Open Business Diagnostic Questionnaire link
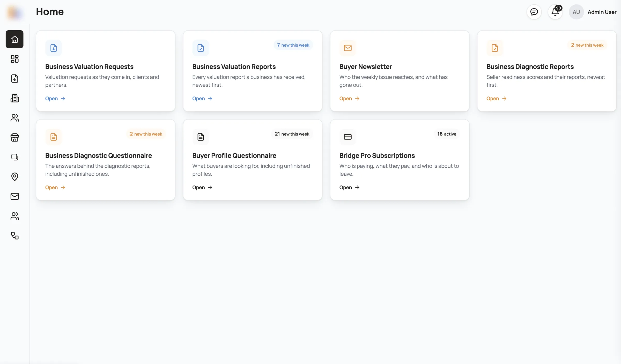 tap(55, 188)
